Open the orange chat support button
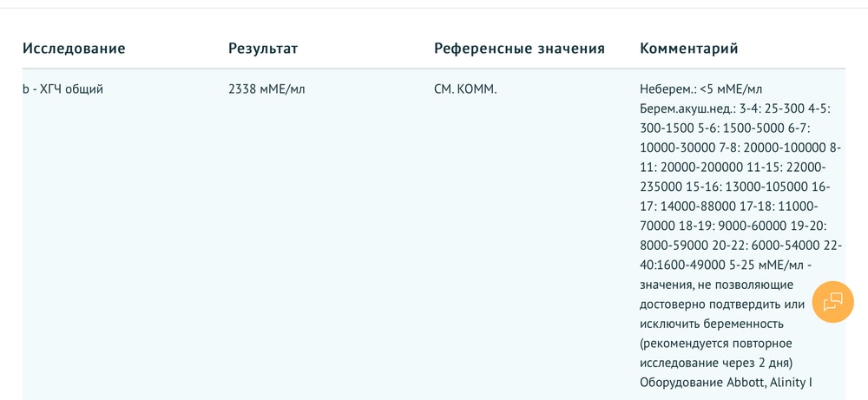 (832, 301)
